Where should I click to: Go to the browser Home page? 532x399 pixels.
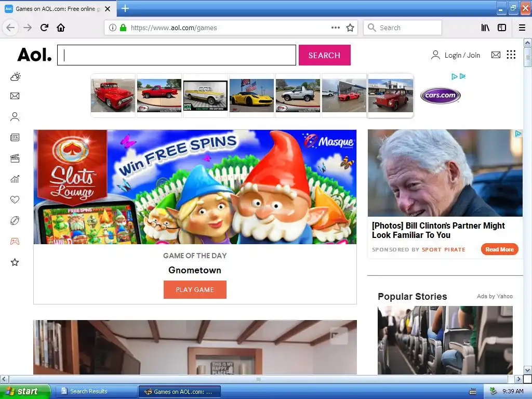pos(61,28)
